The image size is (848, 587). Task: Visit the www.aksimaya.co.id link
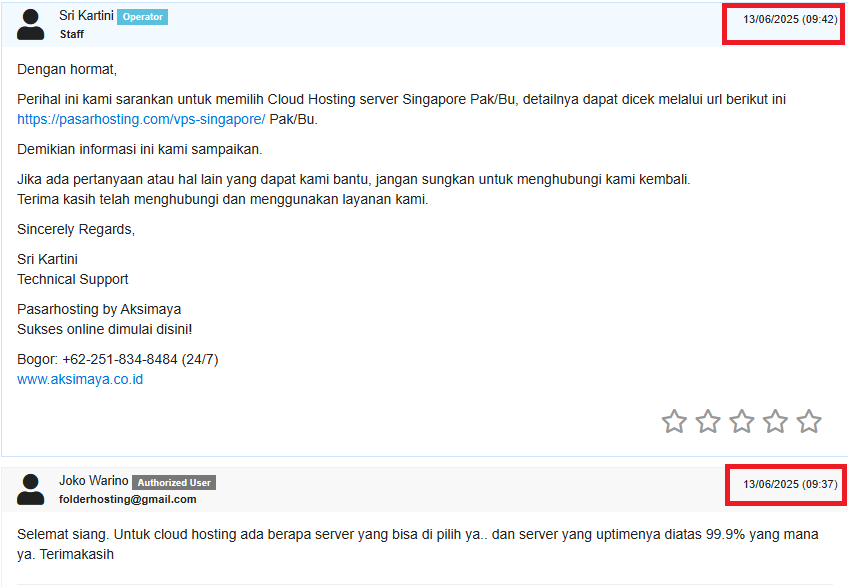click(79, 379)
